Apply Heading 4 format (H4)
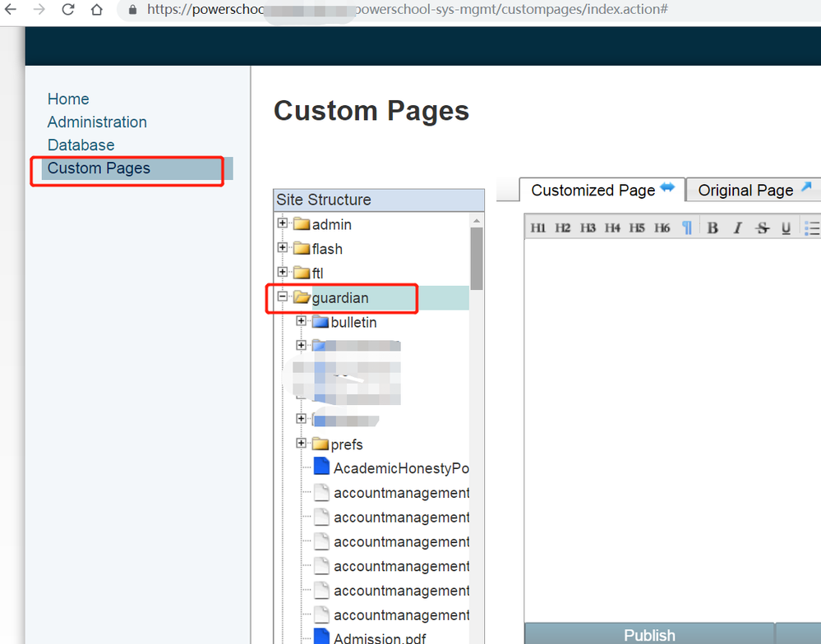 [612, 228]
